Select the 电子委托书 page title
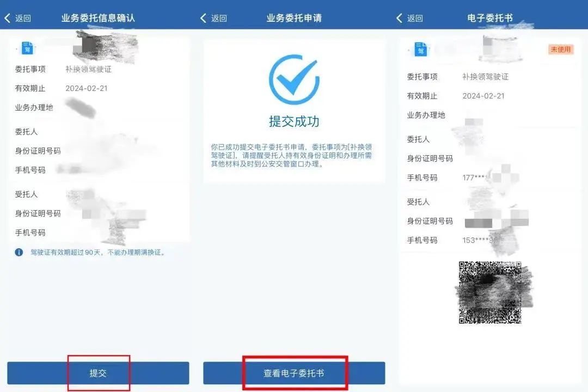 pos(490,18)
